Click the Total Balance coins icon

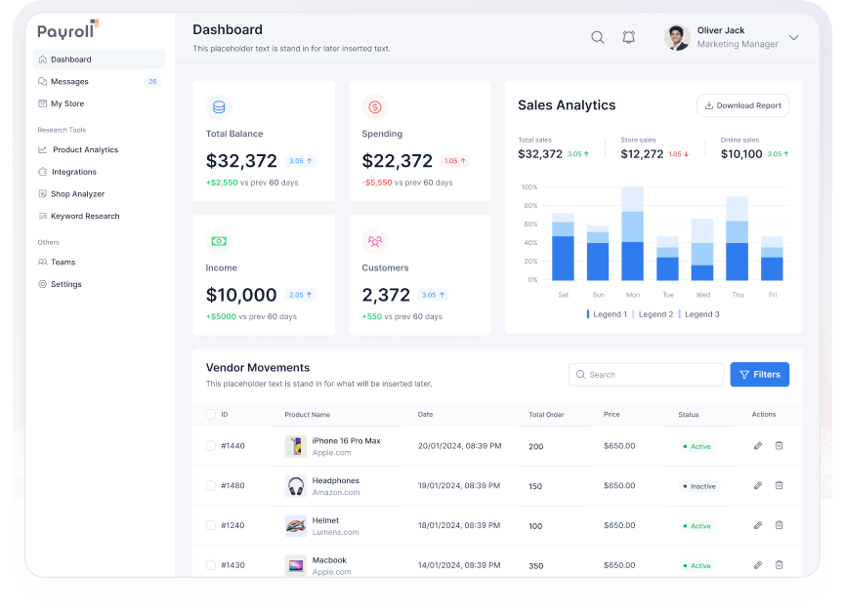tap(219, 106)
